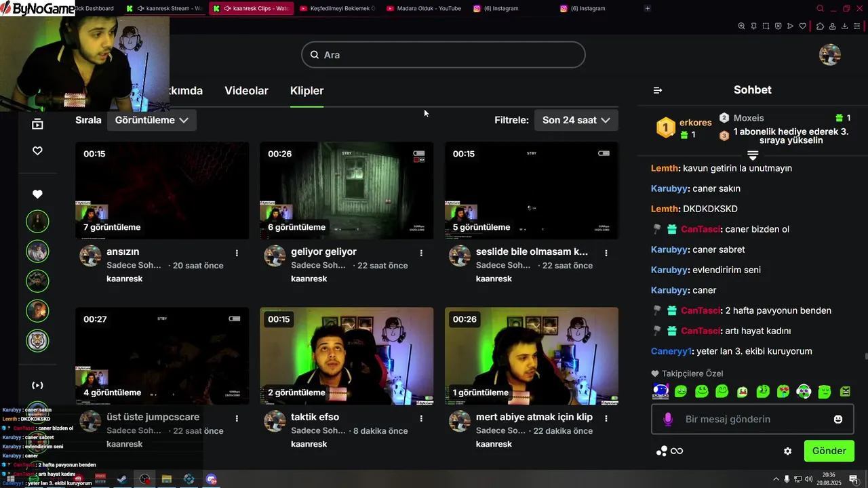The height and width of the screenshot is (488, 868).
Task: Open the browser easy-setup sliders icon
Action: 857,26
